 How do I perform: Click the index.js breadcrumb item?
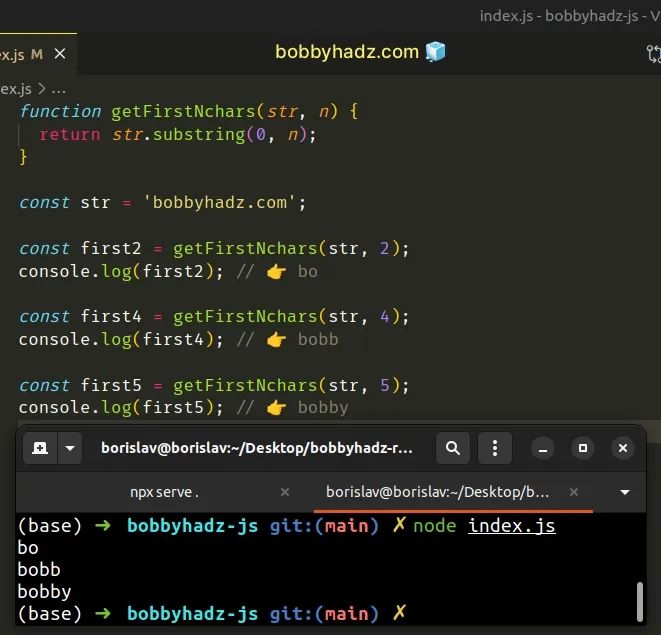[16, 89]
